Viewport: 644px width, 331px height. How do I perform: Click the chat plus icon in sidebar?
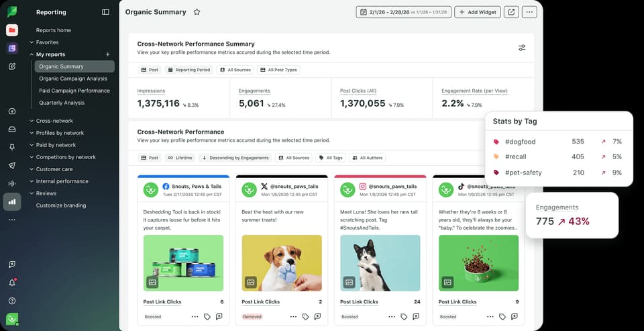[x=12, y=265]
